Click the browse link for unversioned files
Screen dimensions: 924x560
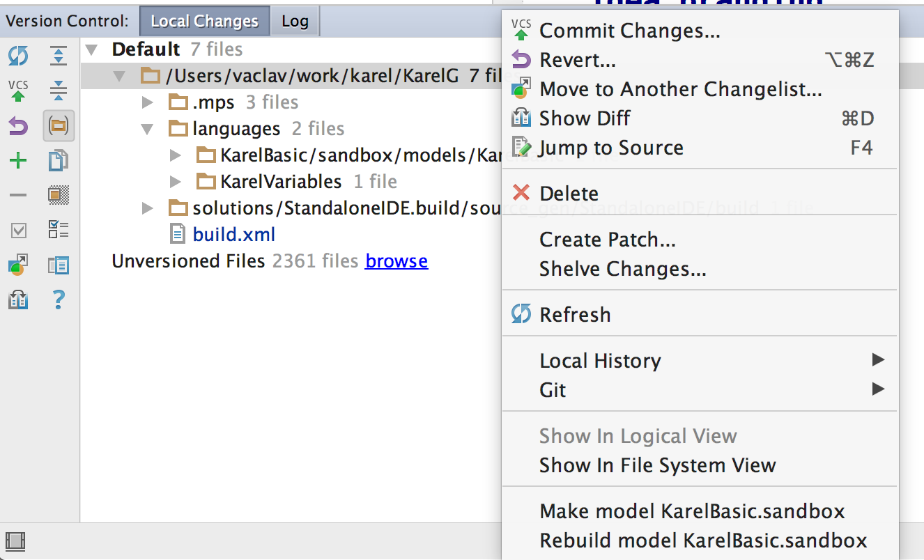(x=396, y=261)
